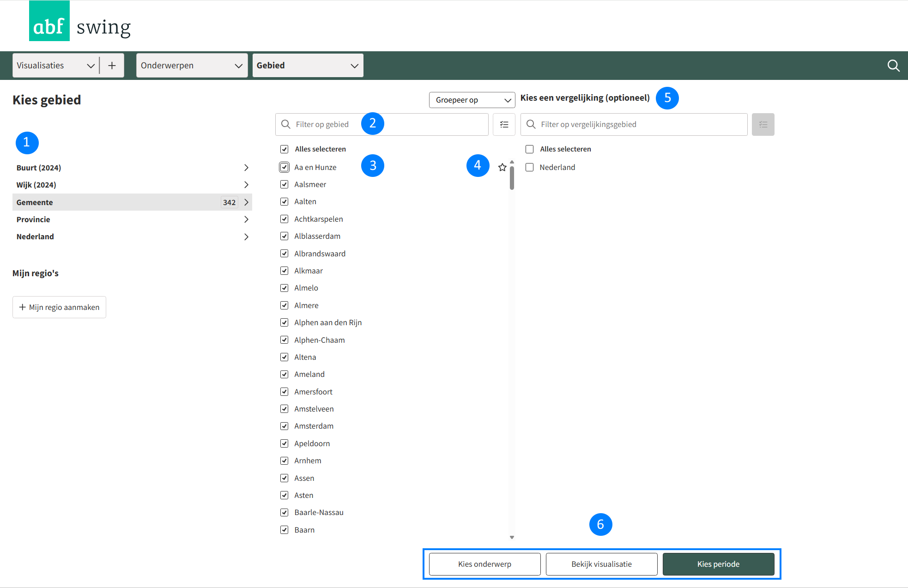
Task: Check the Nederland comparison checkbox
Action: 530,167
